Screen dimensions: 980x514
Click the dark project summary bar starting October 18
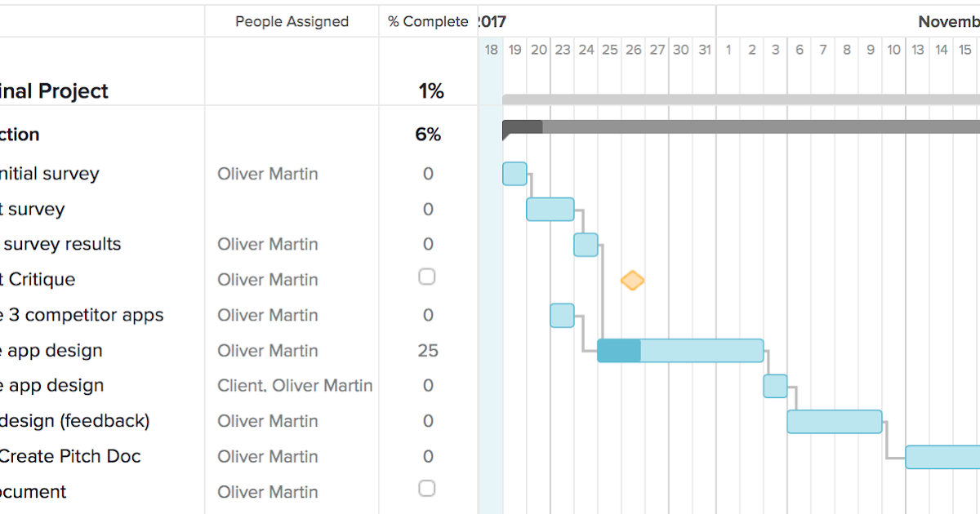(523, 126)
